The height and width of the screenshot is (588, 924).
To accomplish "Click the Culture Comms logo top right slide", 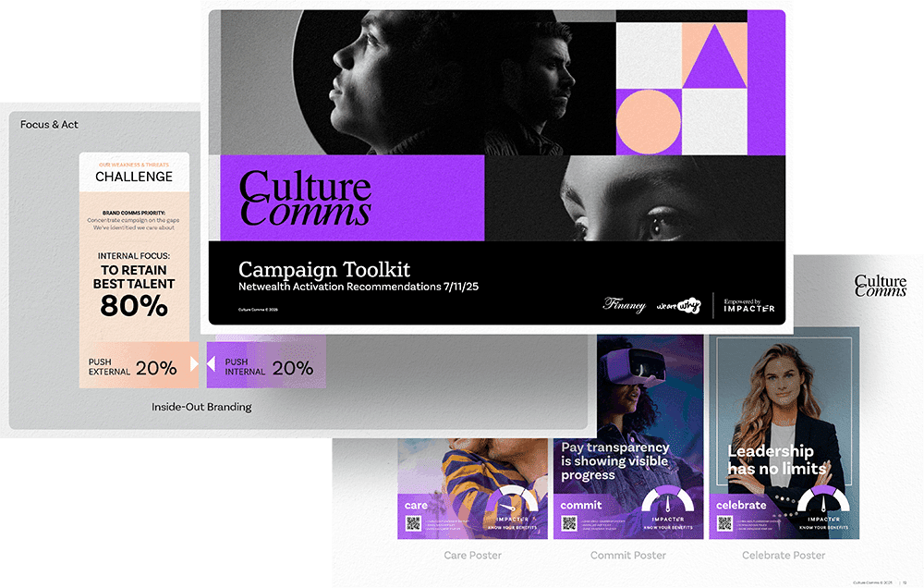I will [x=881, y=286].
